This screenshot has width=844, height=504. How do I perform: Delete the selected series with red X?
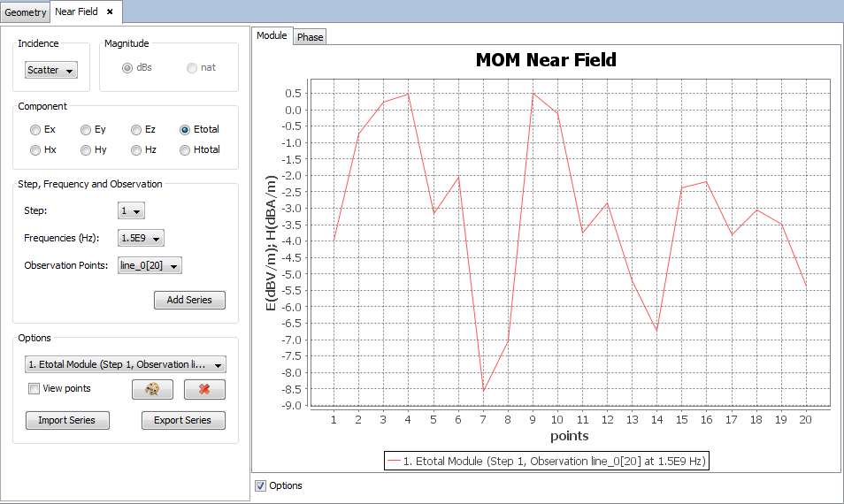click(204, 389)
